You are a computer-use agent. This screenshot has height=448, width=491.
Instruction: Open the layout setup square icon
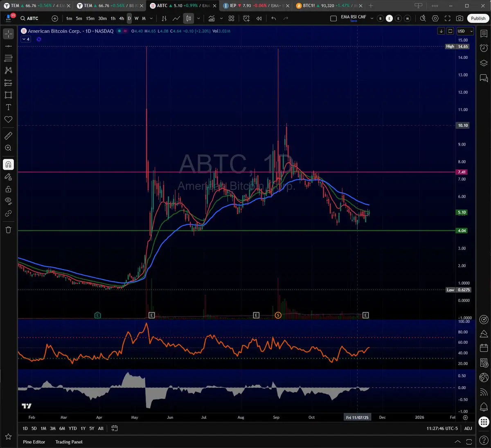tap(333, 18)
